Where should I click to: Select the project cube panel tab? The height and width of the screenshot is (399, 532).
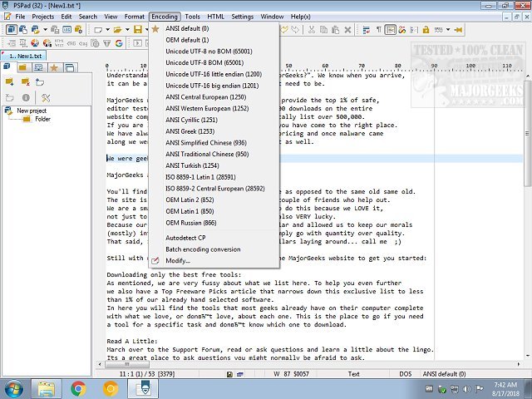pyautogui.click(x=7, y=66)
